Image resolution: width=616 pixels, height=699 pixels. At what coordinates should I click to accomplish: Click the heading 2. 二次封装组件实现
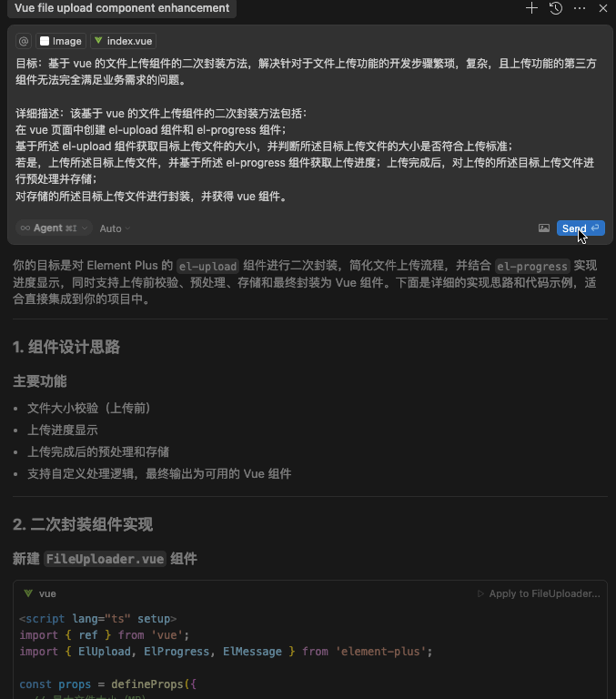83,524
